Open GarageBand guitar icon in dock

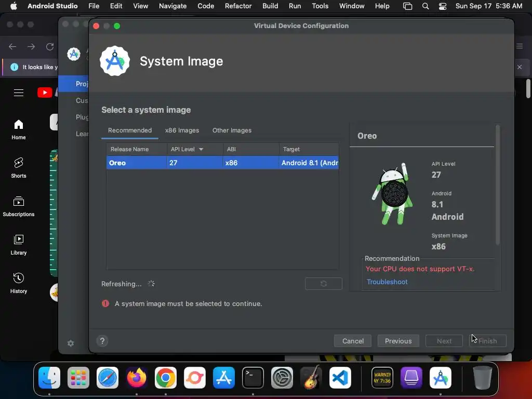(311, 377)
